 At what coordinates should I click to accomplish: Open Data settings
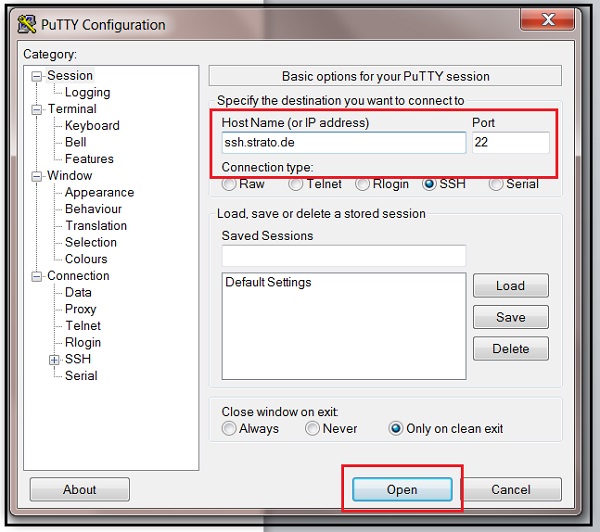tap(78, 292)
